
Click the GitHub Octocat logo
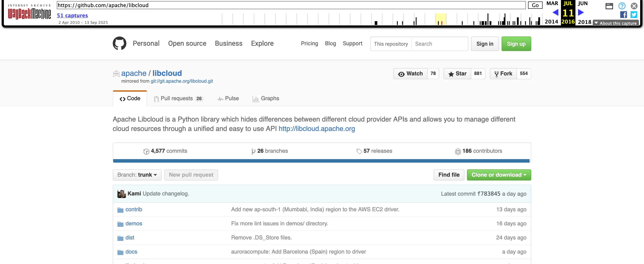click(x=120, y=44)
